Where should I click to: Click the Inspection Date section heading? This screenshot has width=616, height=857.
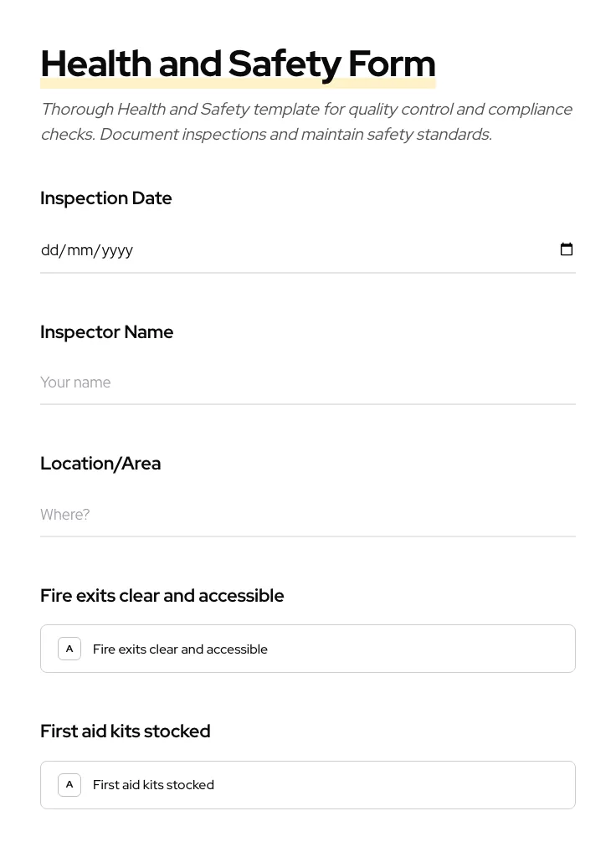105,198
